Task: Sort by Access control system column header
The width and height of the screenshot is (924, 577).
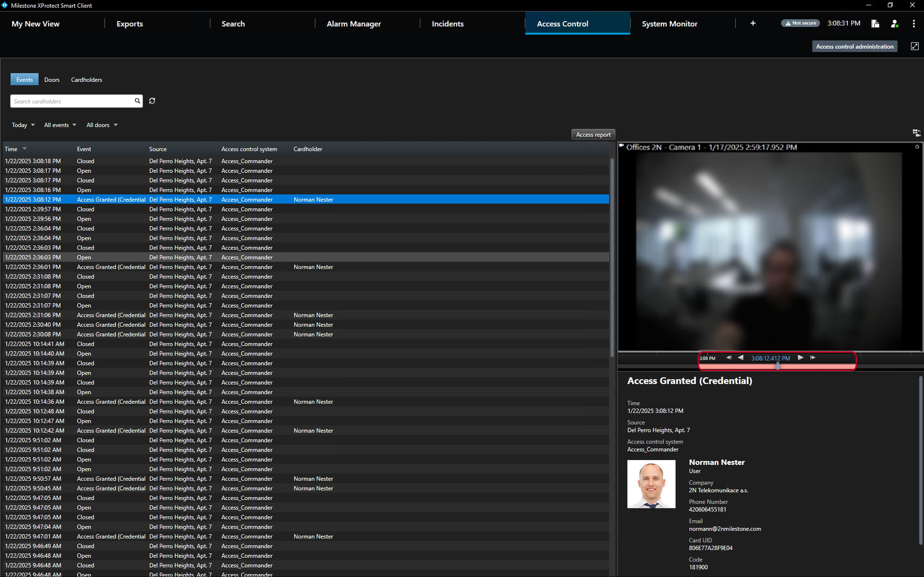Action: (x=249, y=149)
